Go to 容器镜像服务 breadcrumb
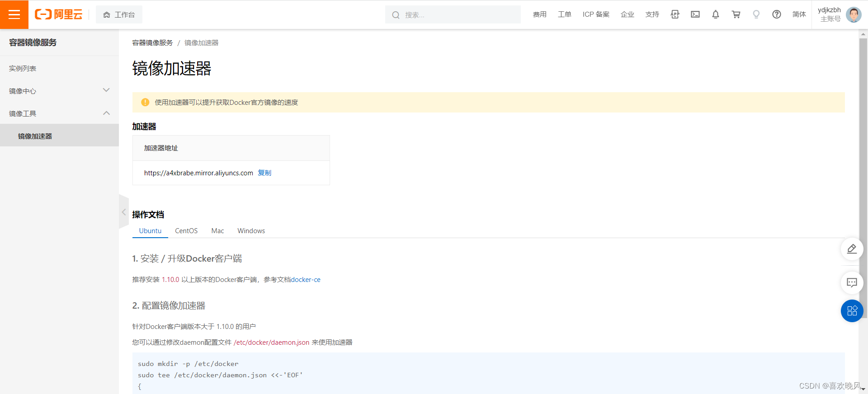The width and height of the screenshot is (868, 394). tap(152, 43)
